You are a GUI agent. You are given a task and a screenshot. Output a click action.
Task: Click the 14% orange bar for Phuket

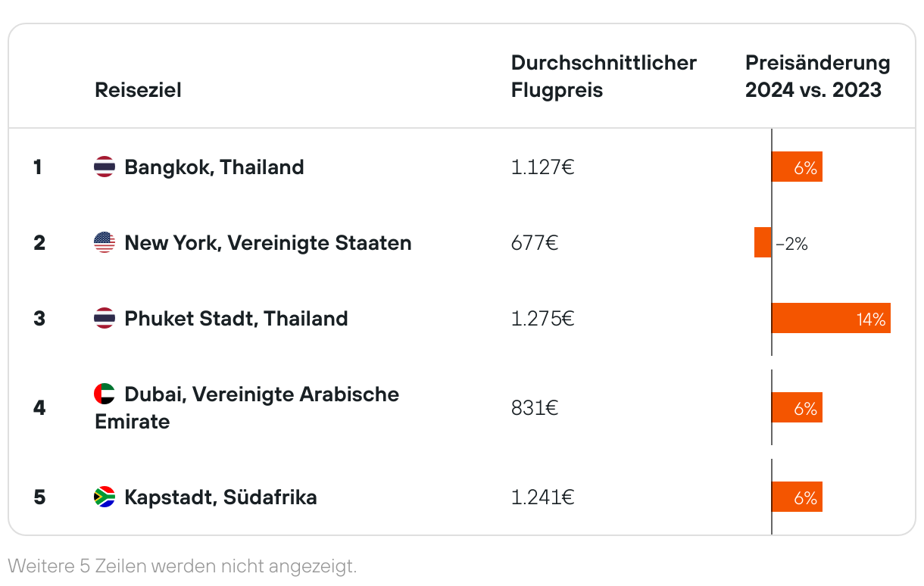click(831, 318)
